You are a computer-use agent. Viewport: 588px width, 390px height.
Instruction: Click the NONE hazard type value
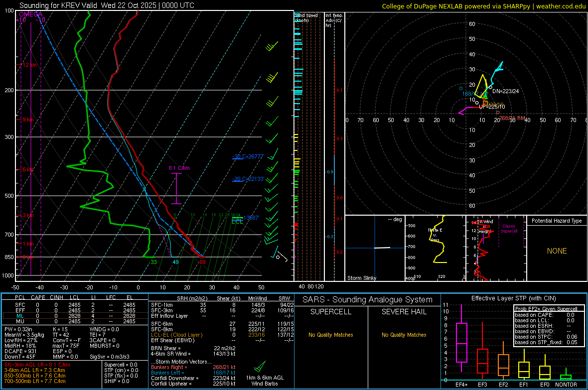(x=557, y=251)
